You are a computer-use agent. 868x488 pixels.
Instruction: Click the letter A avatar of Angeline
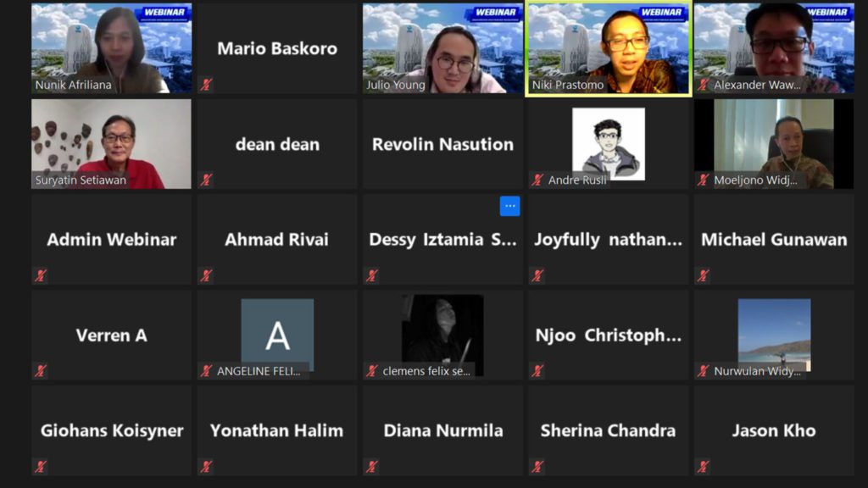click(x=277, y=335)
